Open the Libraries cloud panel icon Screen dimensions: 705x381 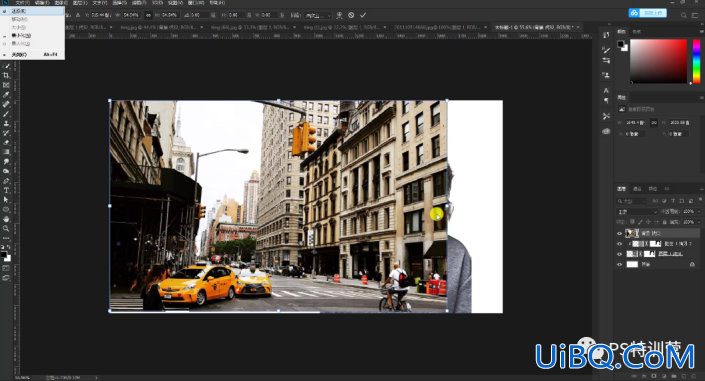[606, 131]
